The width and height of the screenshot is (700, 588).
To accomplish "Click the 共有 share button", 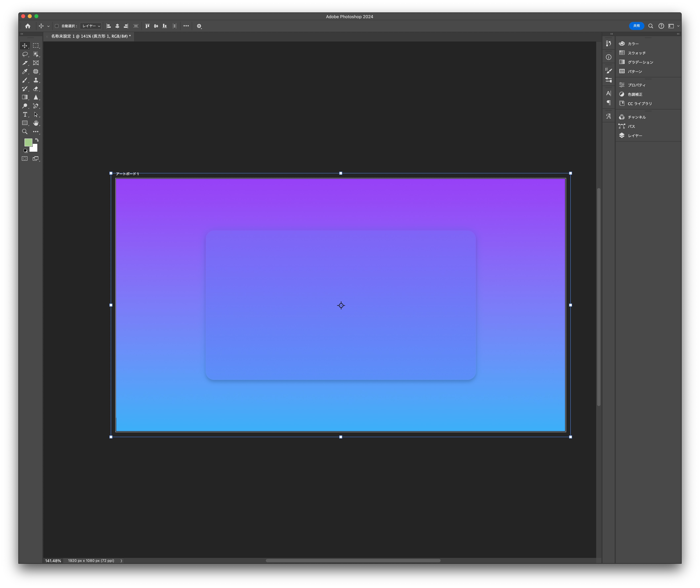I will [636, 26].
